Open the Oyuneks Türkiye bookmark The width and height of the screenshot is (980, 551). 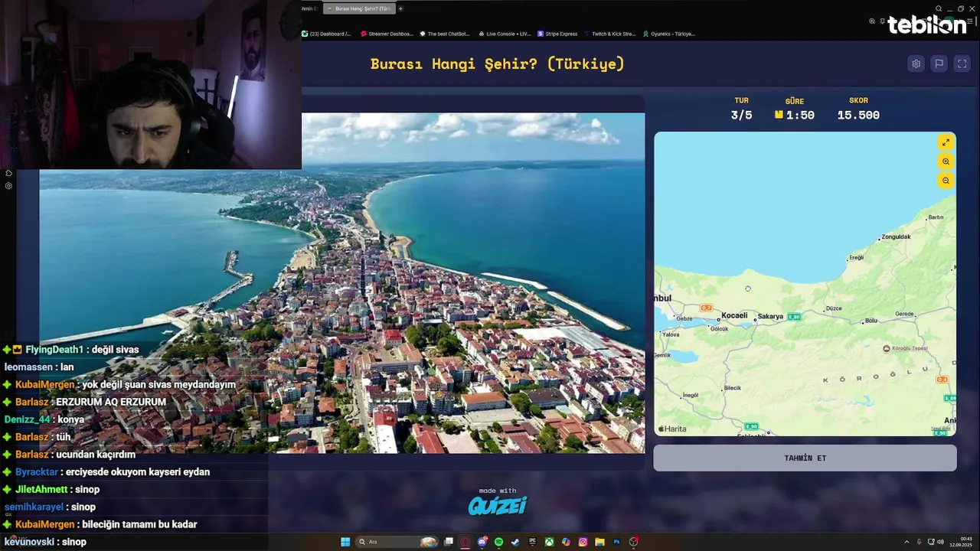coord(669,34)
